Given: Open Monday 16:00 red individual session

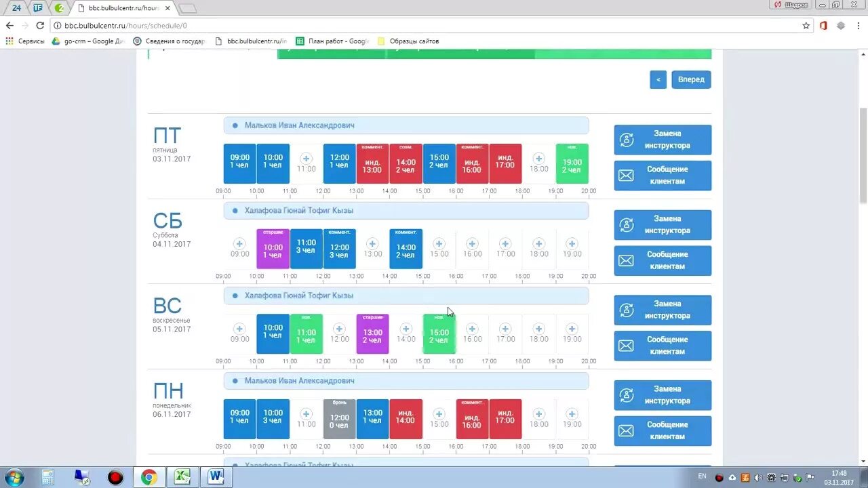Looking at the screenshot, I should pos(472,419).
